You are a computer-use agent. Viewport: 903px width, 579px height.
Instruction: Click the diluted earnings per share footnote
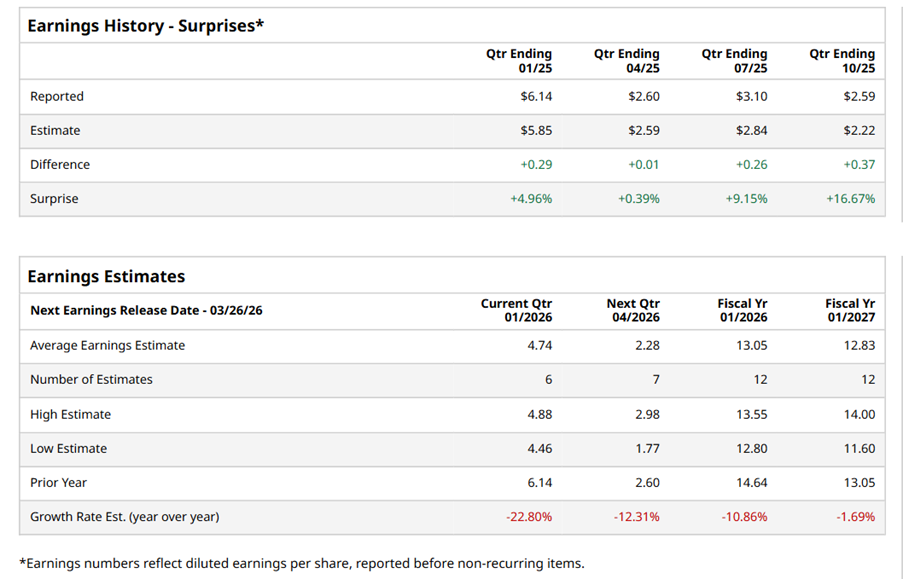point(302,563)
